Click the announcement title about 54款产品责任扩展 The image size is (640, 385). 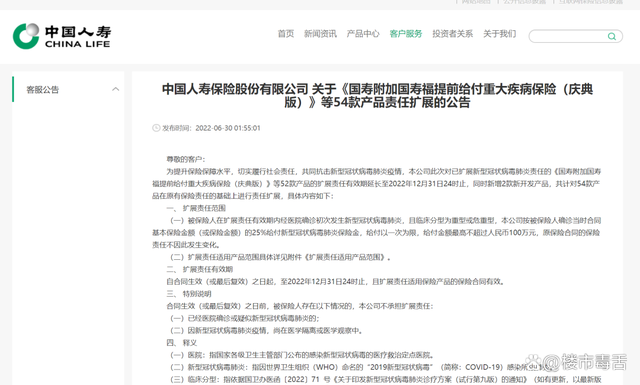(377, 96)
